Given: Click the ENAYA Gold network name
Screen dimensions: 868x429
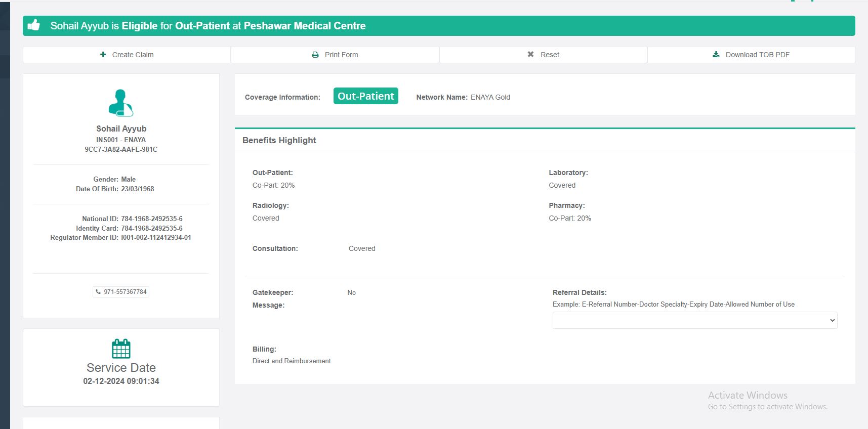Looking at the screenshot, I should pyautogui.click(x=490, y=97).
